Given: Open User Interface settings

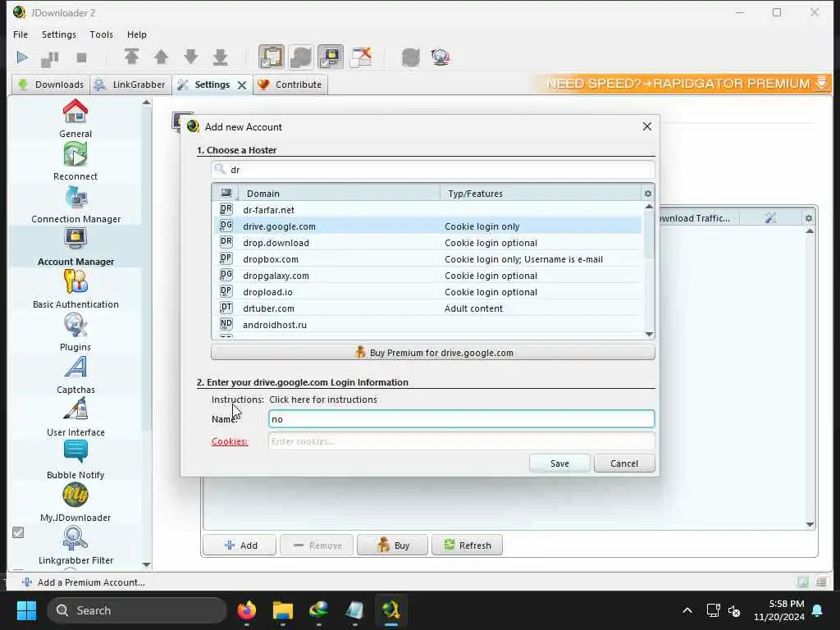Looking at the screenshot, I should pyautogui.click(x=75, y=418).
